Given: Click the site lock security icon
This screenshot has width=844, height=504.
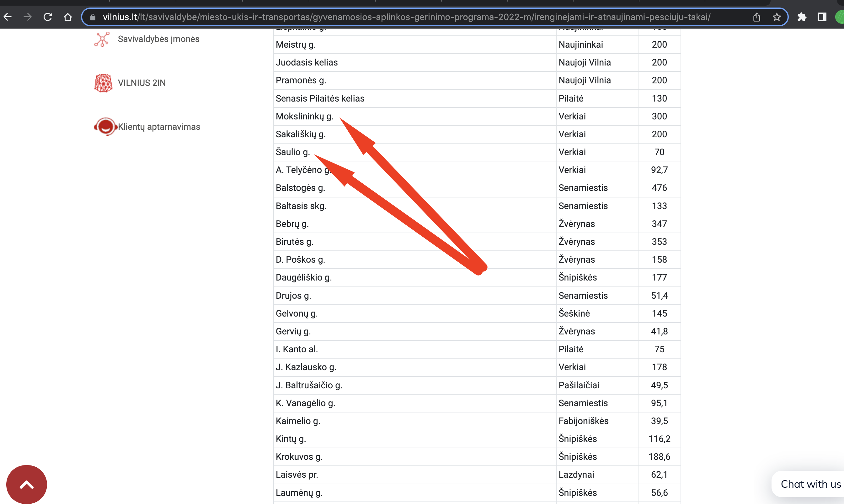Looking at the screenshot, I should (x=93, y=17).
